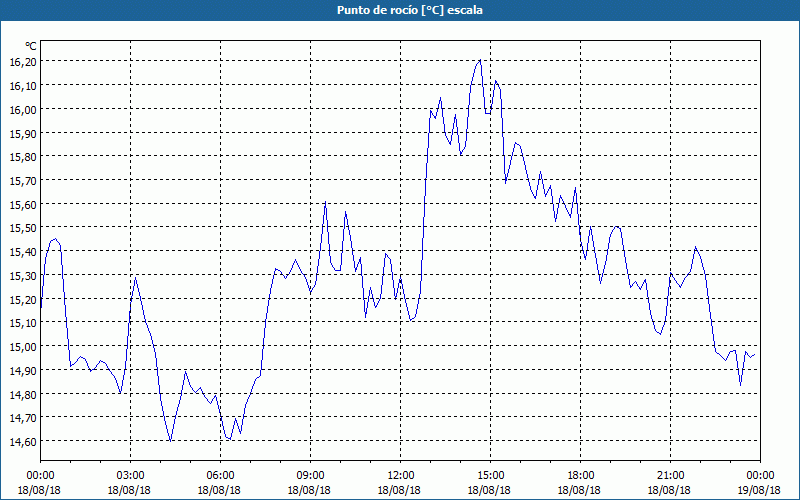Click the 15:00 time axis label
Image resolution: width=800 pixels, height=500 pixels.
point(490,476)
